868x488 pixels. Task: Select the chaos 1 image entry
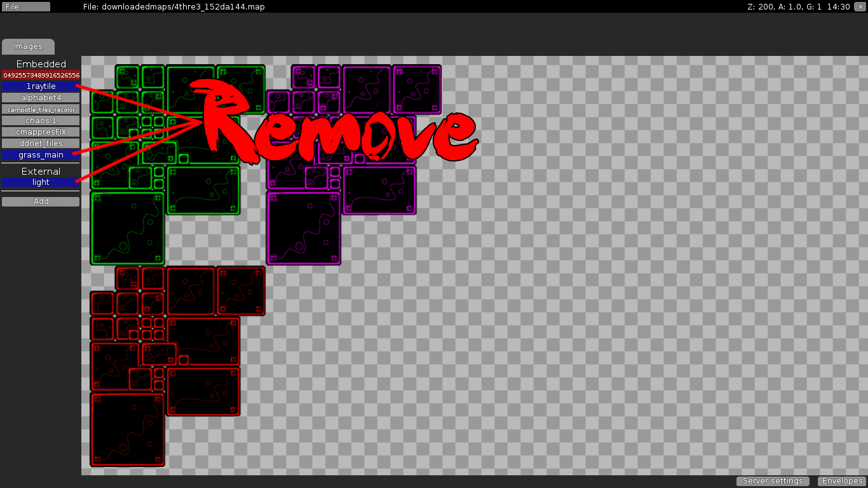coord(41,121)
